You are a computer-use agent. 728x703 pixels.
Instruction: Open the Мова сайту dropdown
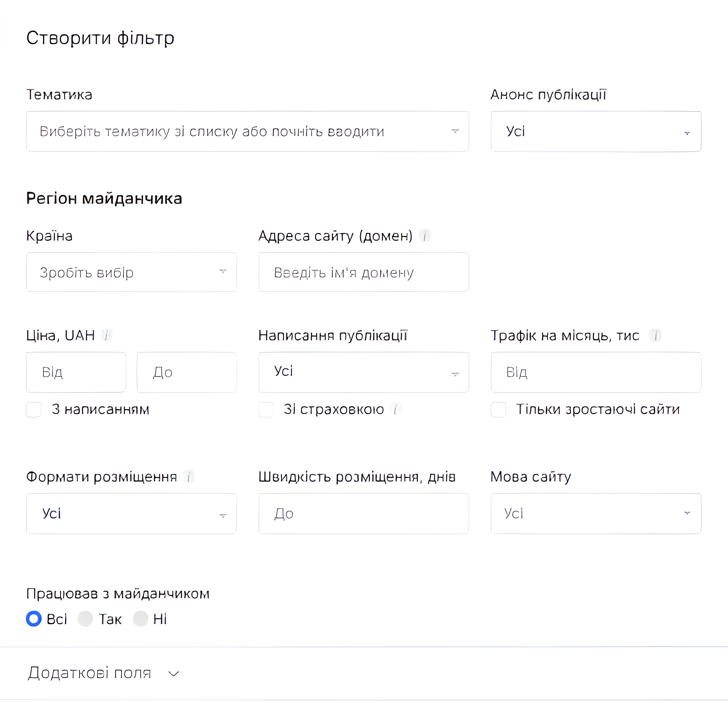pos(596,513)
